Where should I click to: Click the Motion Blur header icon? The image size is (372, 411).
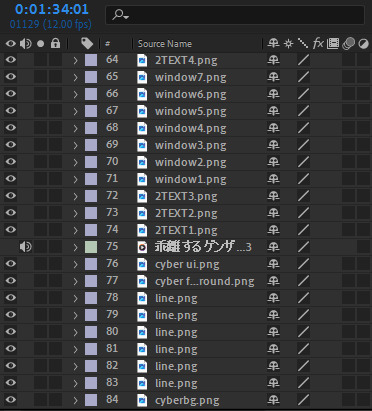point(349,44)
